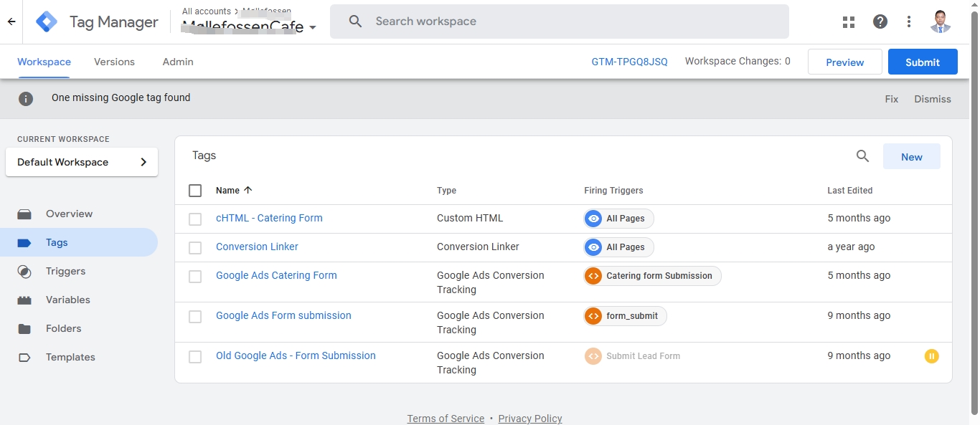The image size is (980, 425).
Task: Open Overview in the sidebar
Action: click(79, 214)
